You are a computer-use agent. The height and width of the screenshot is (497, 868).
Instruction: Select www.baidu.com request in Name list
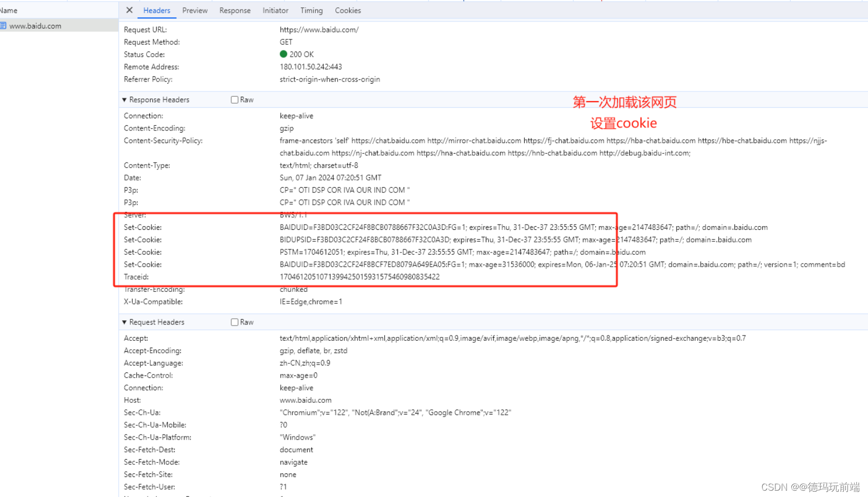click(x=59, y=25)
